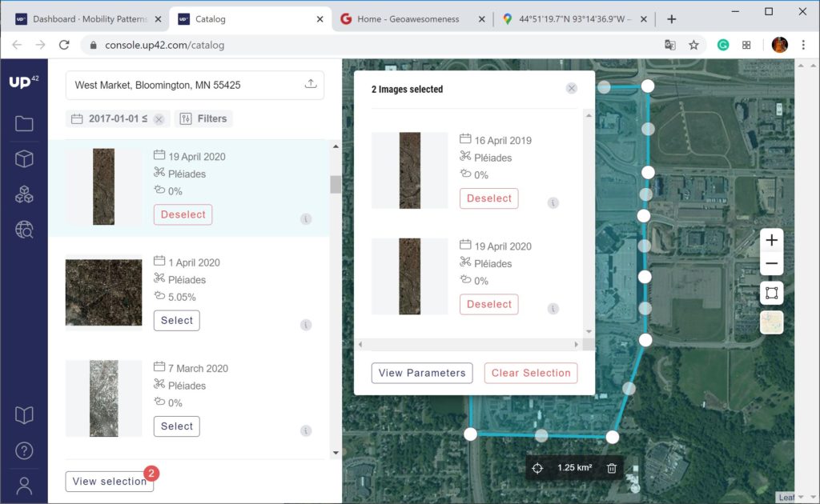Click the bottom-left AOI polygon vertex

pos(470,434)
